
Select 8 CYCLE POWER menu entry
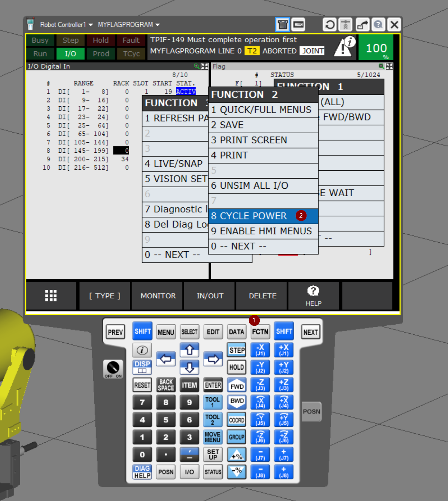(263, 216)
